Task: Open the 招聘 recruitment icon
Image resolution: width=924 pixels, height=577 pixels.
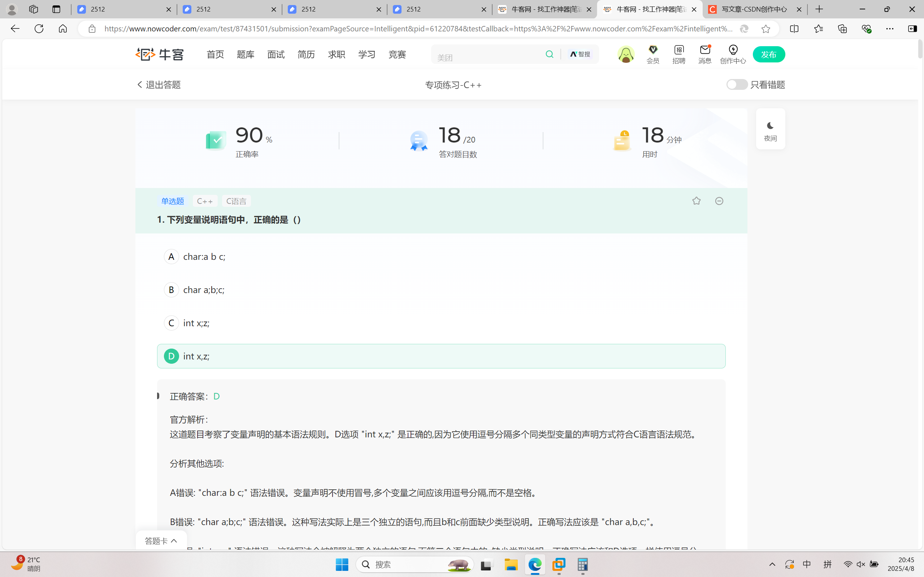Action: pyautogui.click(x=679, y=50)
